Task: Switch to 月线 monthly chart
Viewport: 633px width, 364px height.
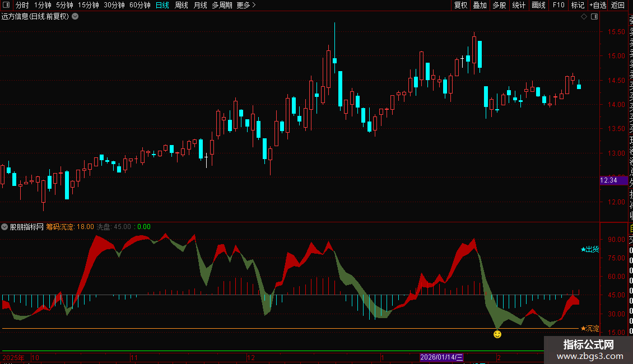Action: (x=200, y=5)
